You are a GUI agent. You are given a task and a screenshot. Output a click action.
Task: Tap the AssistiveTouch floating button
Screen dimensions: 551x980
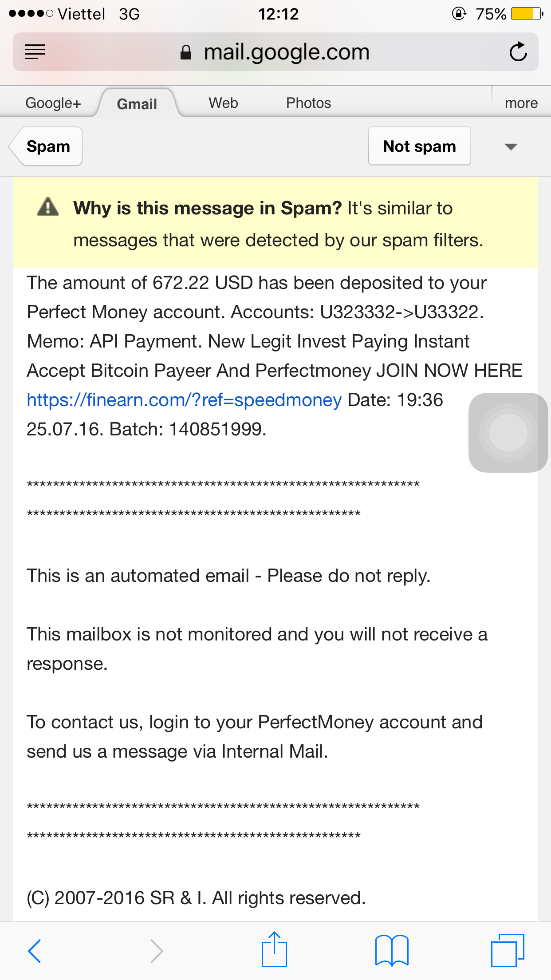pos(508,432)
